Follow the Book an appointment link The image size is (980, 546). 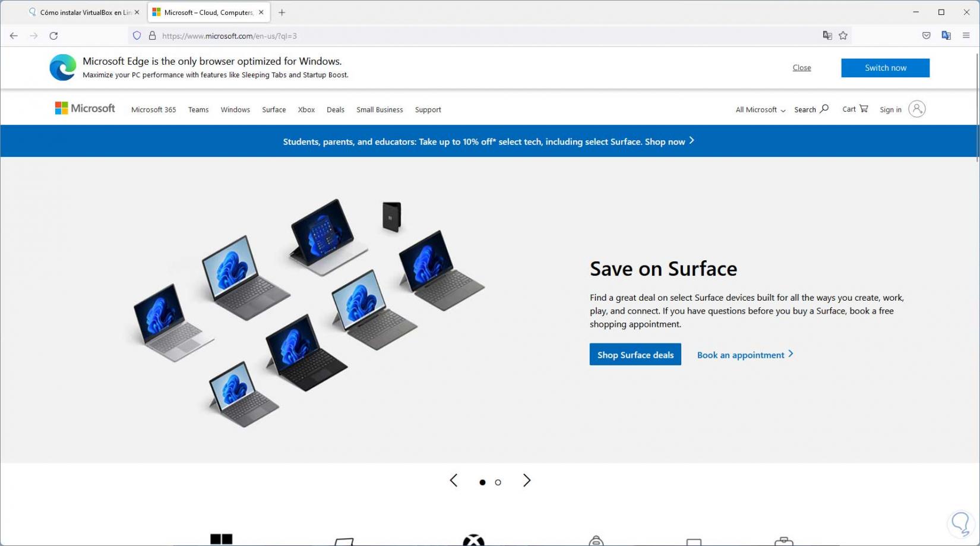745,355
